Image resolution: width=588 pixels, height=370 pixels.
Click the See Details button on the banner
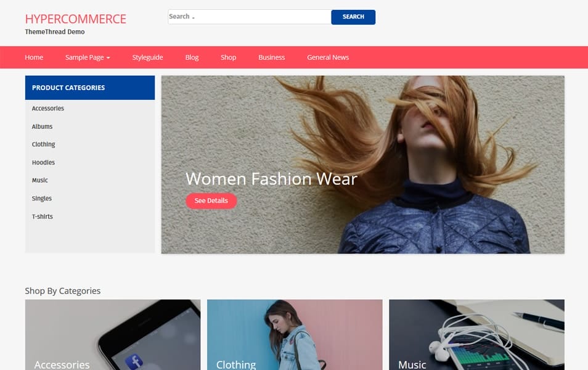[x=211, y=200]
